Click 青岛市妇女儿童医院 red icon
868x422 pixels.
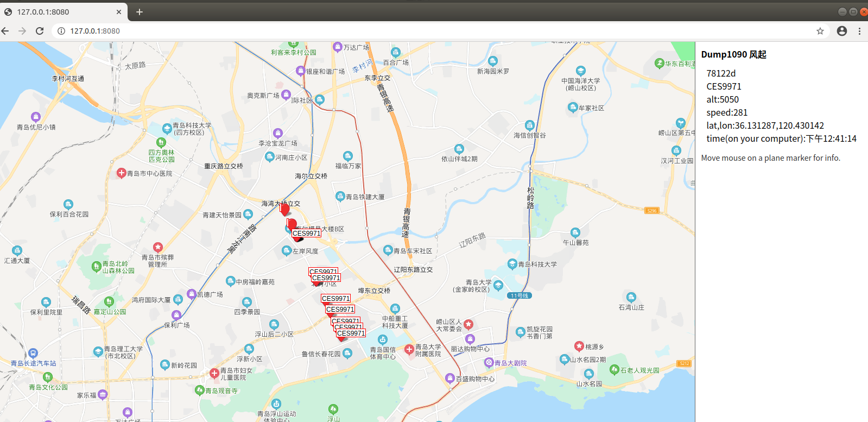click(214, 373)
